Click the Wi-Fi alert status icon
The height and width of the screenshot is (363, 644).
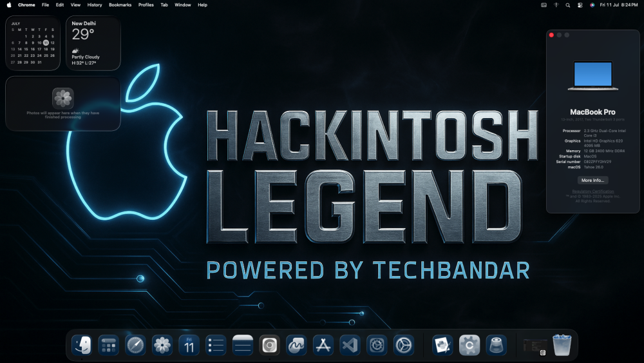coord(556,5)
